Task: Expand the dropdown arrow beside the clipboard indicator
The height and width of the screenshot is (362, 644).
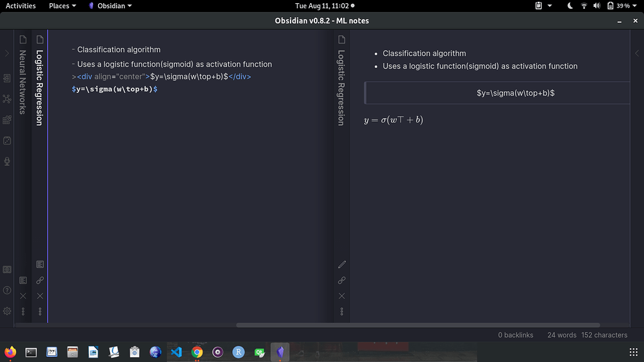Action: click(x=550, y=6)
